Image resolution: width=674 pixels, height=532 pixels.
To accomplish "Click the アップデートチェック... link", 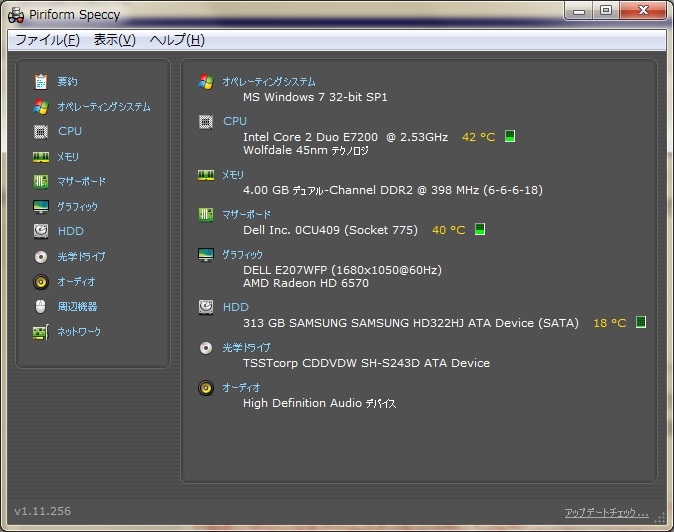I will pos(607,512).
